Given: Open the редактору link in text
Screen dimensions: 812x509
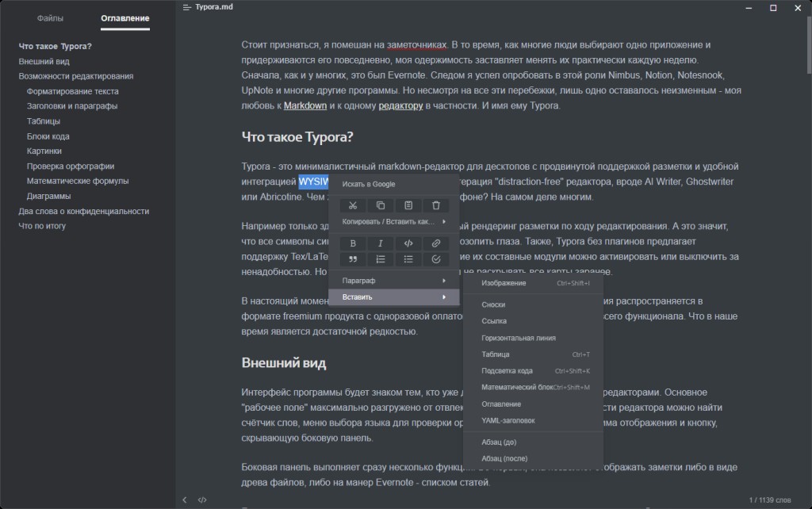Looking at the screenshot, I should click(400, 105).
